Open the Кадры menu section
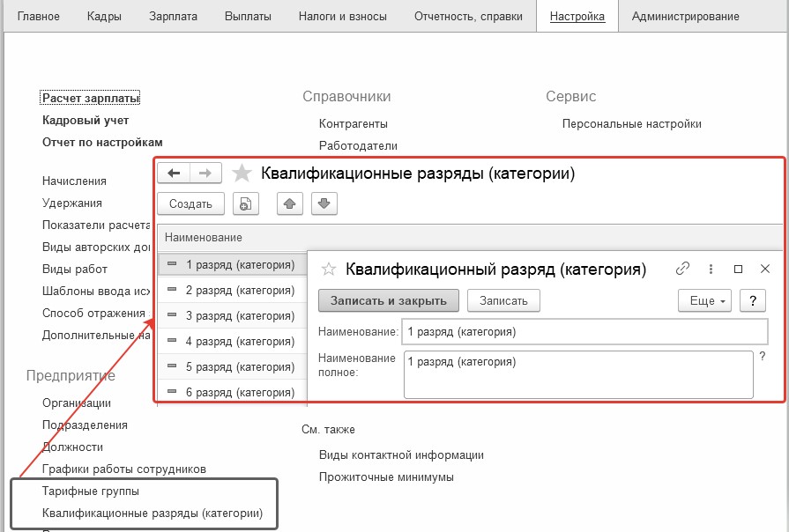 [x=104, y=16]
